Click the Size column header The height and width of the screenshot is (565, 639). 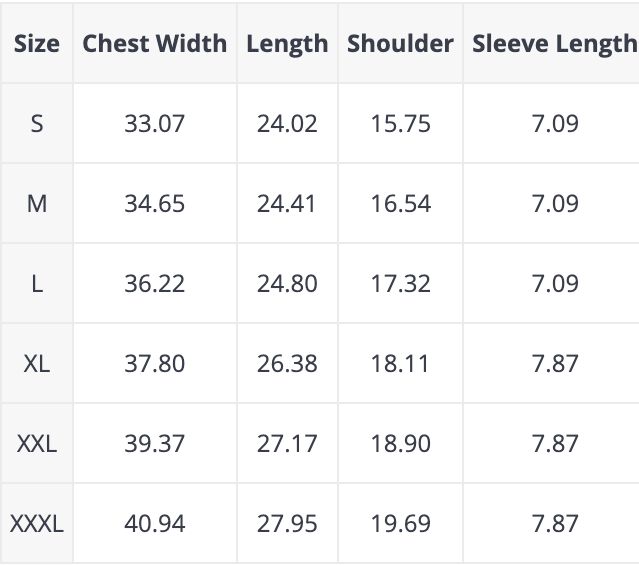click(x=37, y=44)
